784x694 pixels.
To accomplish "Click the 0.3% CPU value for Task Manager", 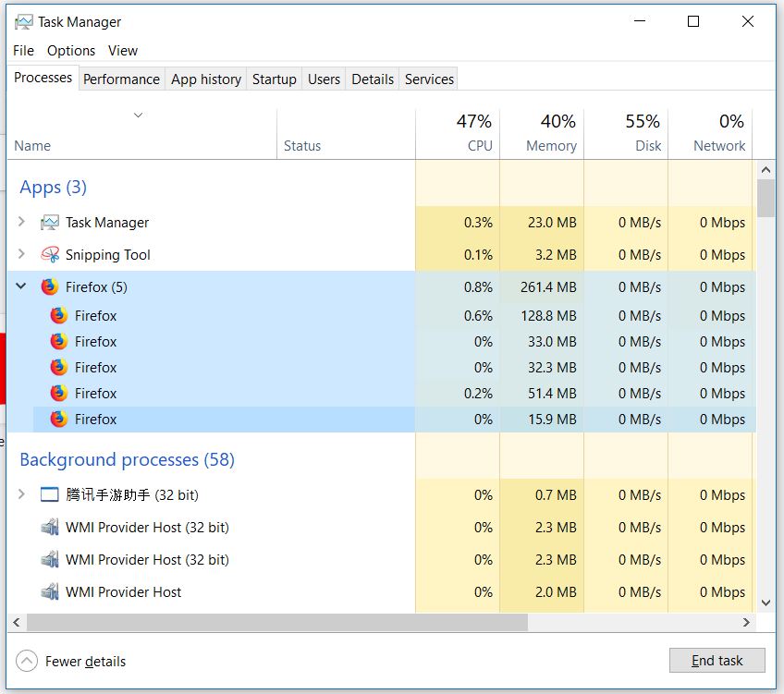I will 478,223.
